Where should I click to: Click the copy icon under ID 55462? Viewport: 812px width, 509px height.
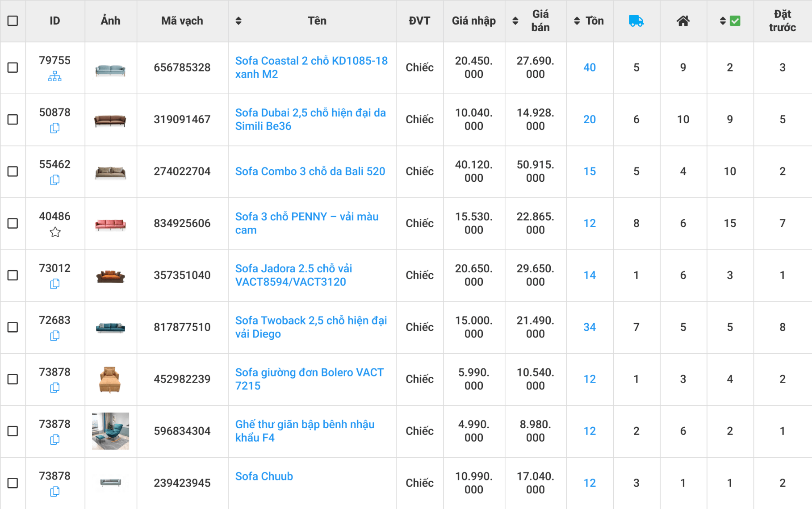click(54, 180)
